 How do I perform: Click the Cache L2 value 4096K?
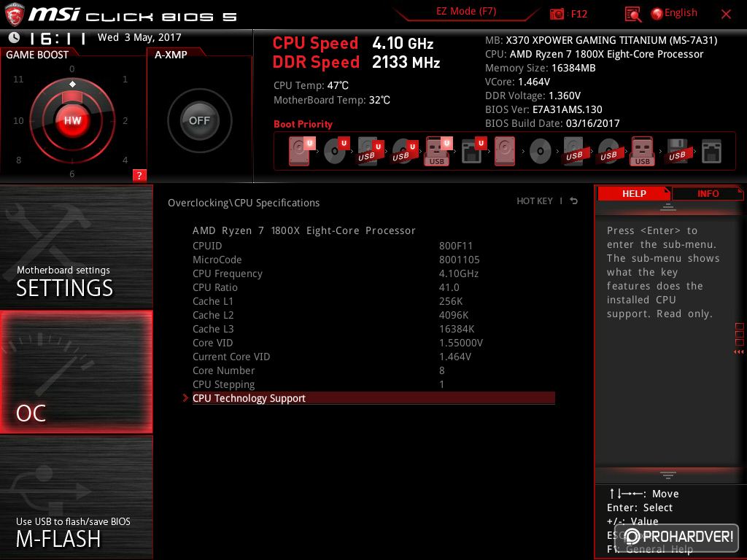454,315
